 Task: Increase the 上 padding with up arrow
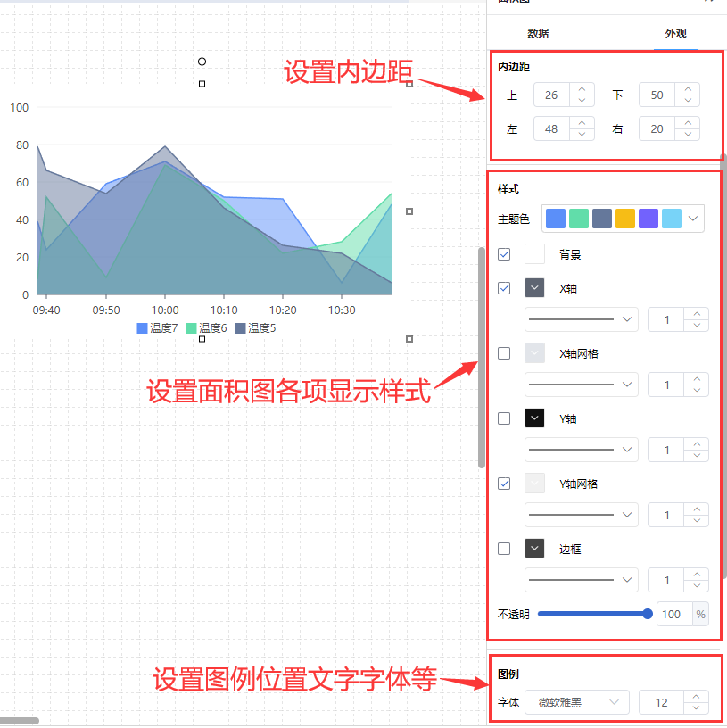click(582, 88)
